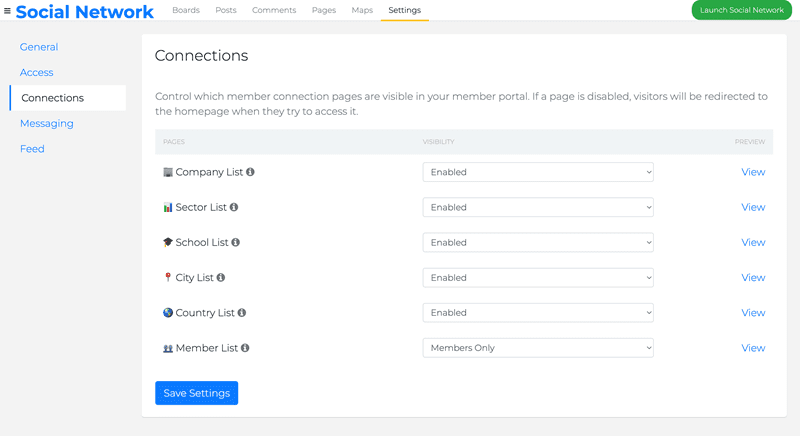Click the info icon next to City List
The width and height of the screenshot is (800, 436).
221,278
